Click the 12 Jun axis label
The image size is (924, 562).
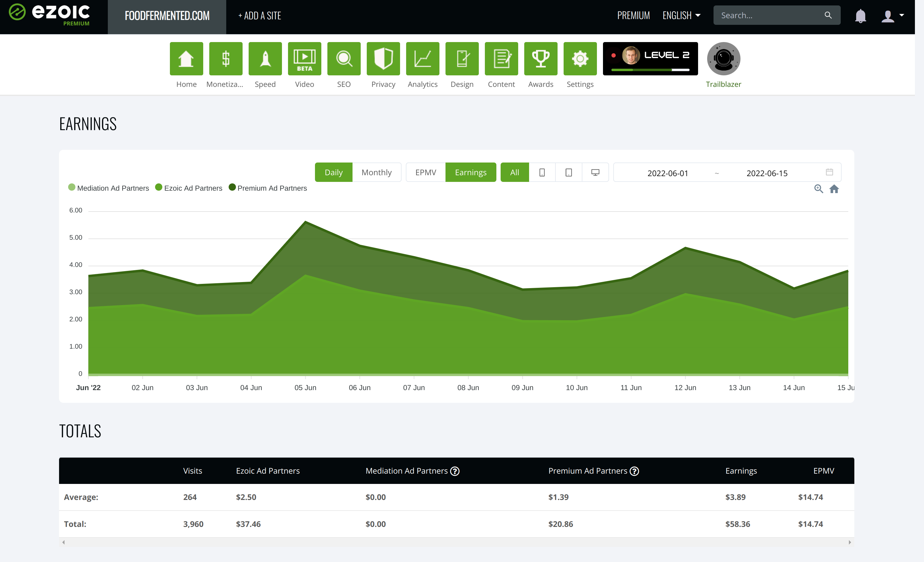coord(685,387)
